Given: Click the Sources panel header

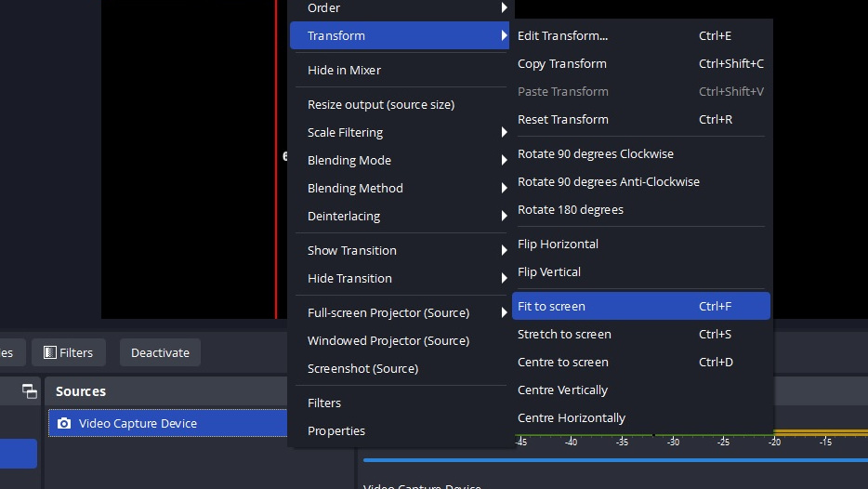Looking at the screenshot, I should click(81, 391).
